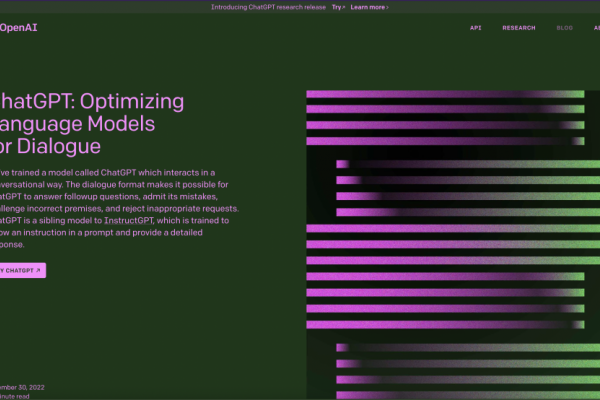
Task: Click the 'Introducing ChatGPT research release' banner text
Action: point(268,7)
